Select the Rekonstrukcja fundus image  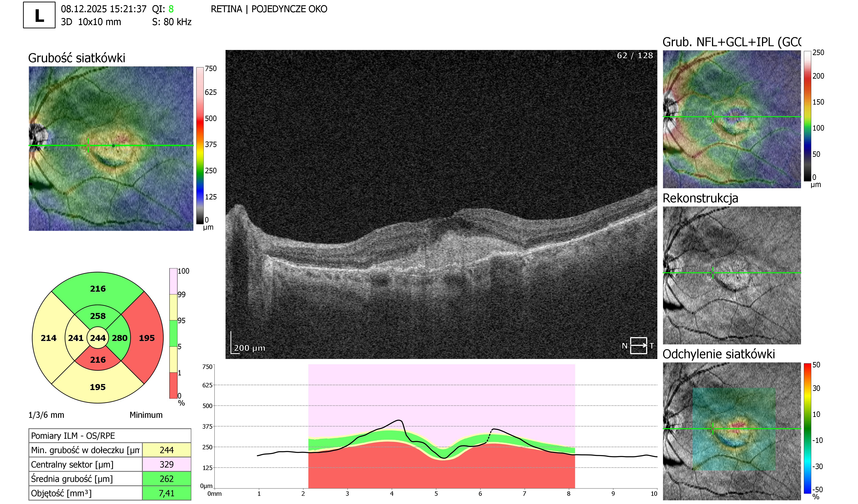point(732,275)
